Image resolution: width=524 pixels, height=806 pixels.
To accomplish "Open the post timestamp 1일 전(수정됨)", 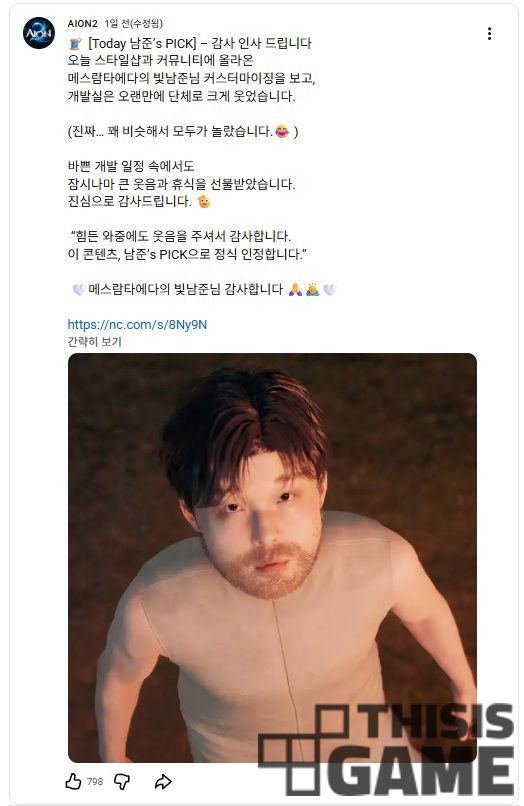I will (133, 24).
